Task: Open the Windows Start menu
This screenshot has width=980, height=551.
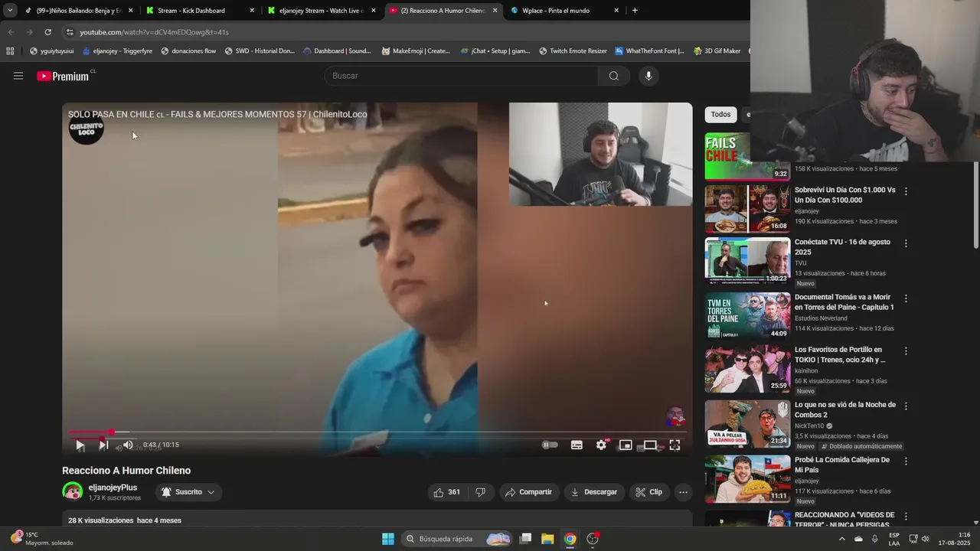Action: pyautogui.click(x=388, y=539)
